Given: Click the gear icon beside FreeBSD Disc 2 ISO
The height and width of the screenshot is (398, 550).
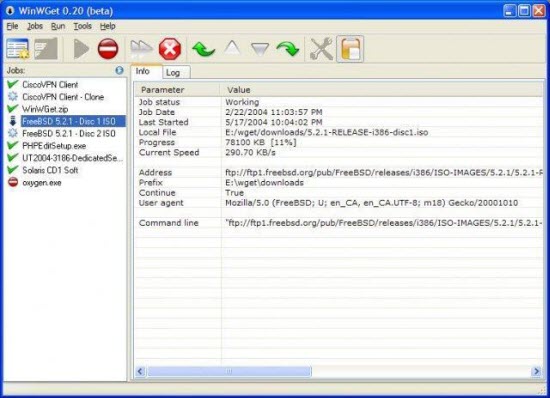Looking at the screenshot, I should click(x=13, y=133).
